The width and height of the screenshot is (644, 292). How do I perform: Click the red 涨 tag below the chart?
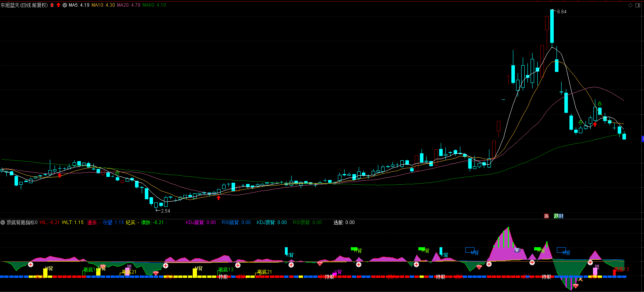coord(546,216)
